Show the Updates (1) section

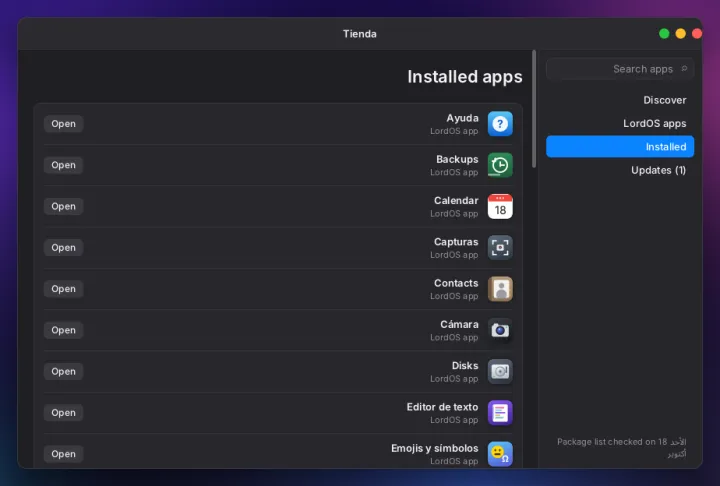620,170
